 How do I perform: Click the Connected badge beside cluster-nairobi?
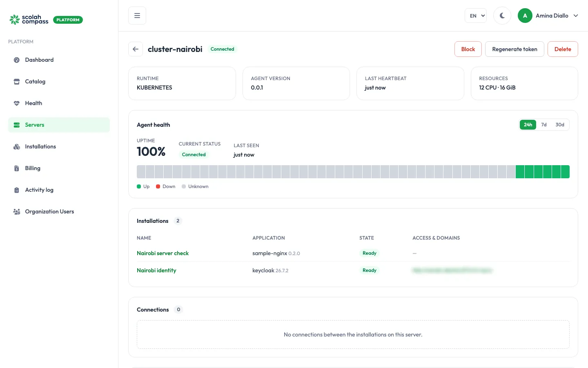(x=223, y=49)
